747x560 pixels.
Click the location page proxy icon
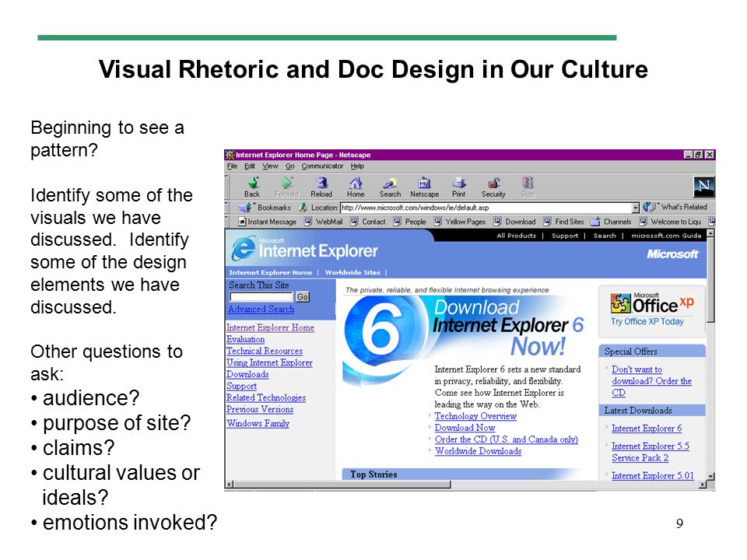[303, 207]
